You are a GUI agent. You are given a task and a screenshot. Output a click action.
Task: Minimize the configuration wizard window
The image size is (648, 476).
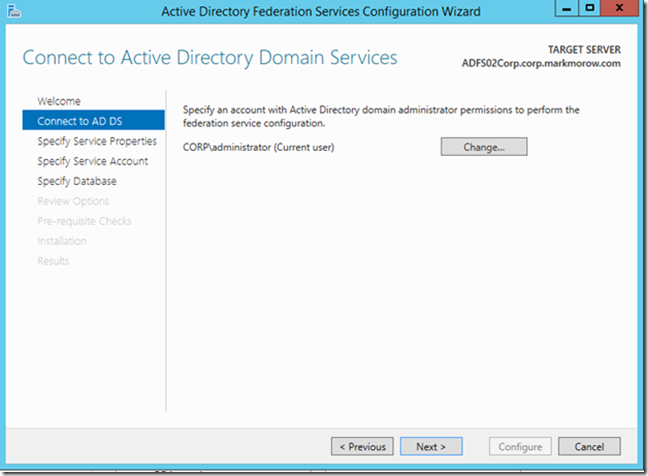pos(567,8)
